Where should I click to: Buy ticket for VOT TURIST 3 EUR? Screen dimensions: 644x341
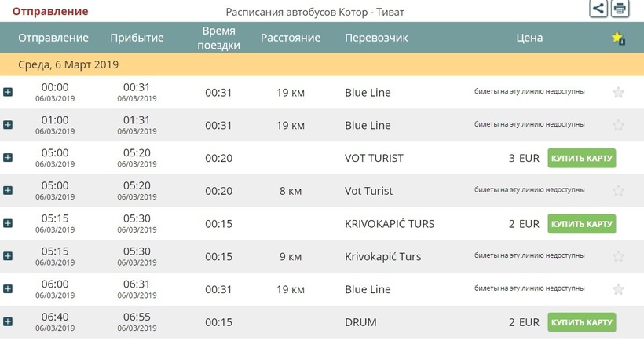pos(581,158)
